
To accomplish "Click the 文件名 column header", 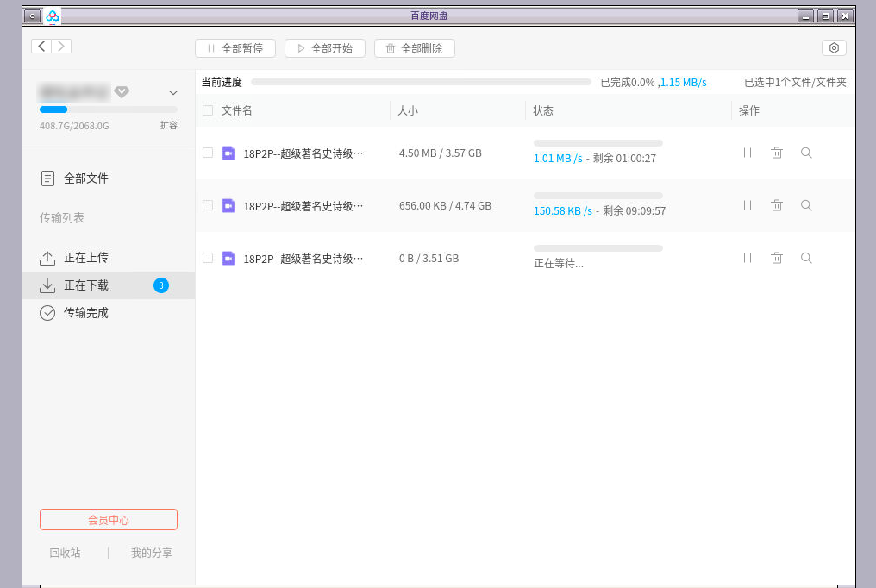I will tap(237, 110).
